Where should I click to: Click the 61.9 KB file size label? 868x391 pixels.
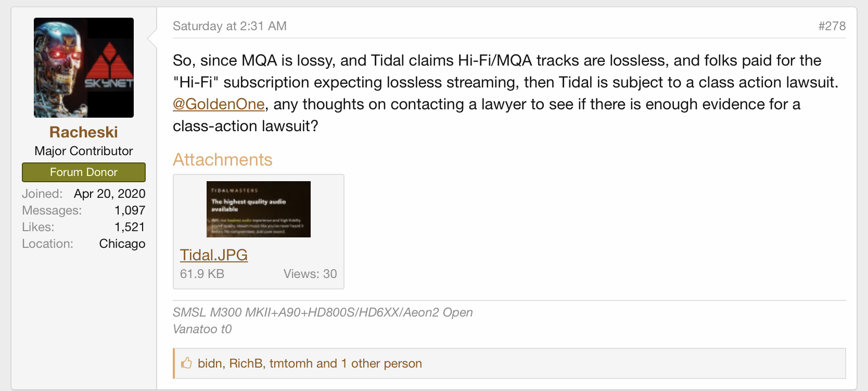click(202, 274)
